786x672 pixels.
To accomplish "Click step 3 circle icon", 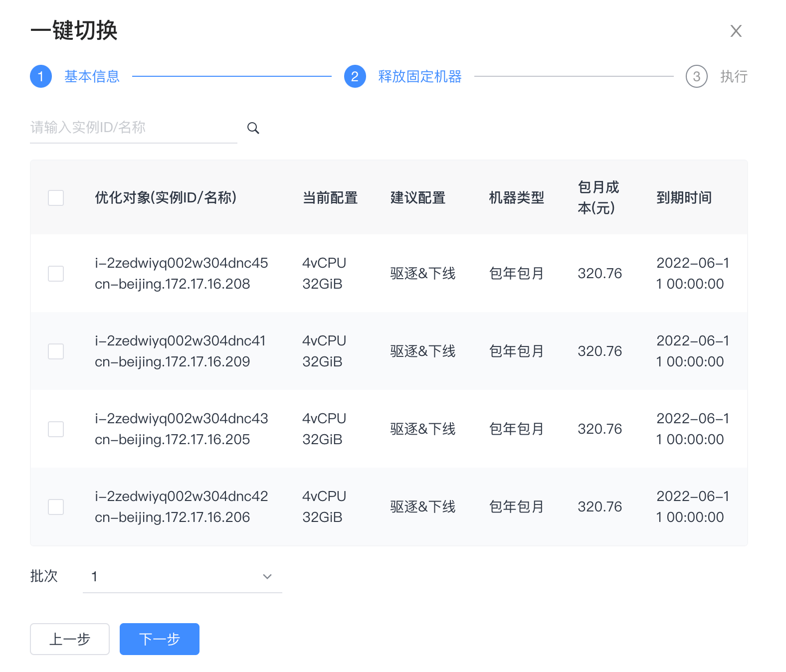I will pyautogui.click(x=697, y=76).
